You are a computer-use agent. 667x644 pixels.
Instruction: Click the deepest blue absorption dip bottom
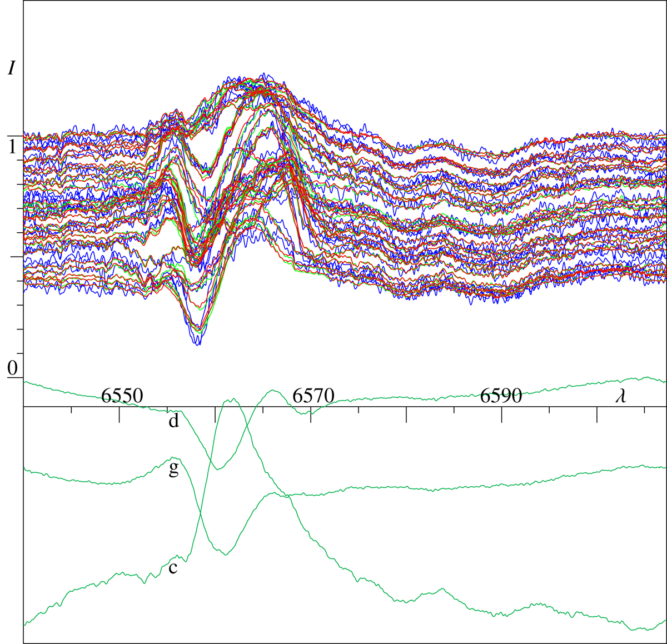[x=197, y=344]
